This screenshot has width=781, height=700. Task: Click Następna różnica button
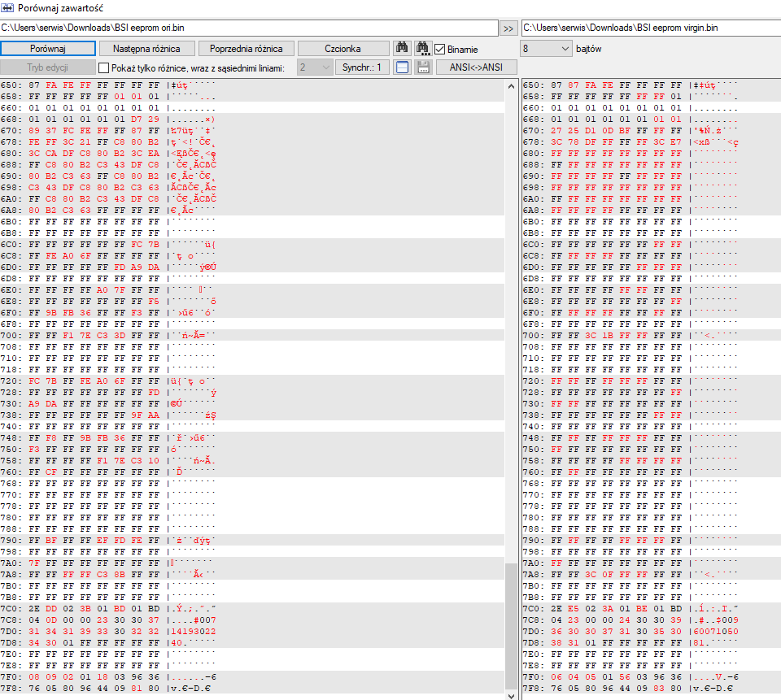[146, 48]
